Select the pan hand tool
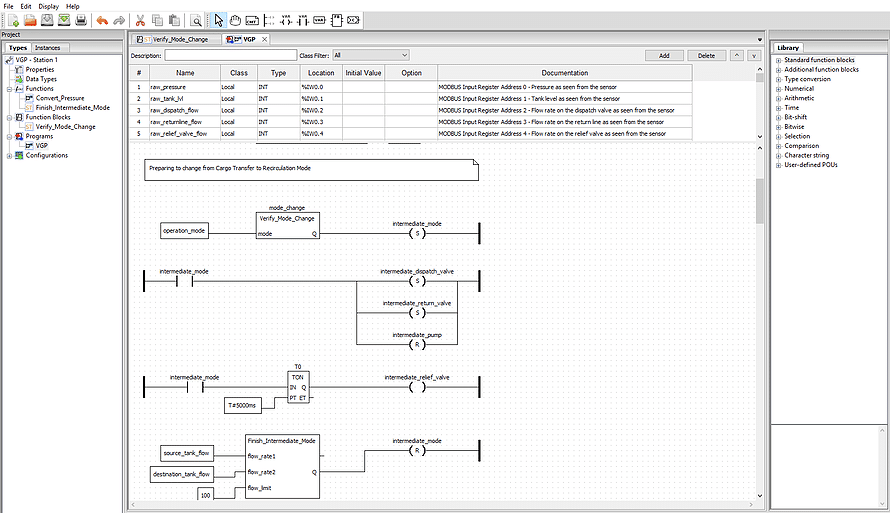 pos(235,20)
